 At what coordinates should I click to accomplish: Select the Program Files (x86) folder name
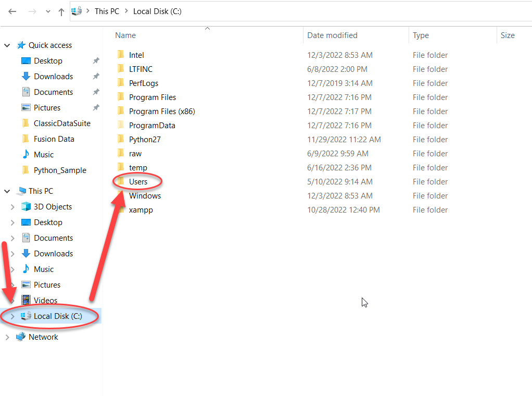pyautogui.click(x=162, y=112)
